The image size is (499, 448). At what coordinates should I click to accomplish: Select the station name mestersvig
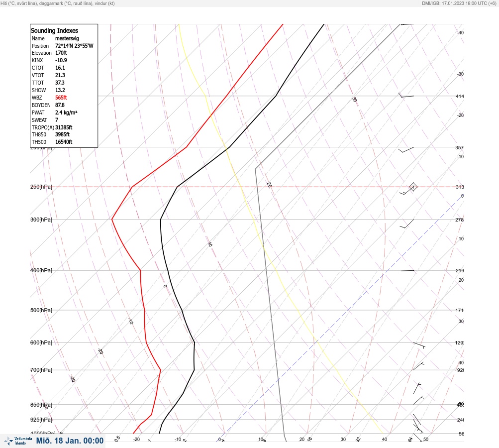[67, 38]
